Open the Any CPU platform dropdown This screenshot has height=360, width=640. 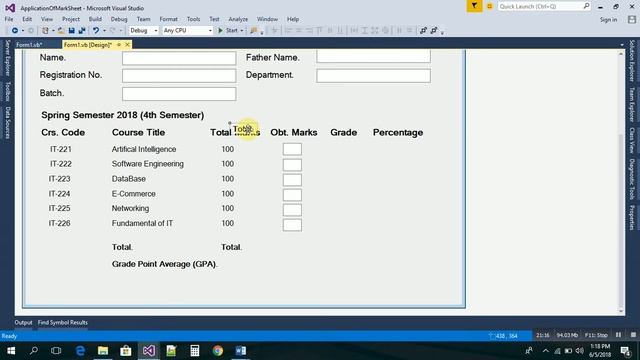pos(188,31)
